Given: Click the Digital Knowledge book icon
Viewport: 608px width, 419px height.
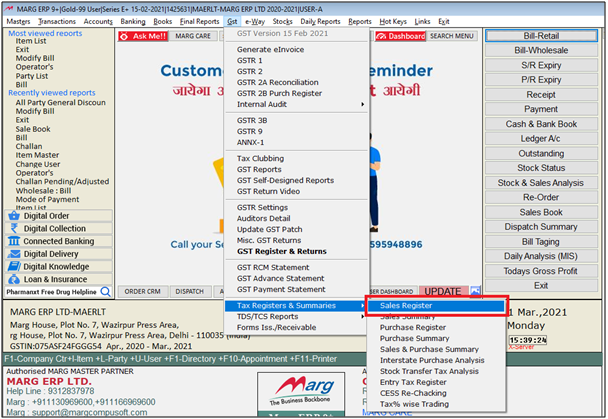Looking at the screenshot, I should 14,267.
